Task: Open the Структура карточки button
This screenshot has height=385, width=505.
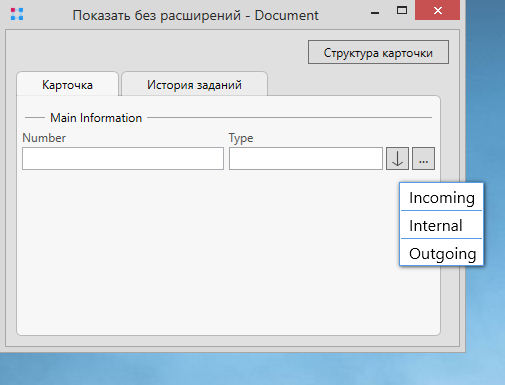Action: point(378,52)
